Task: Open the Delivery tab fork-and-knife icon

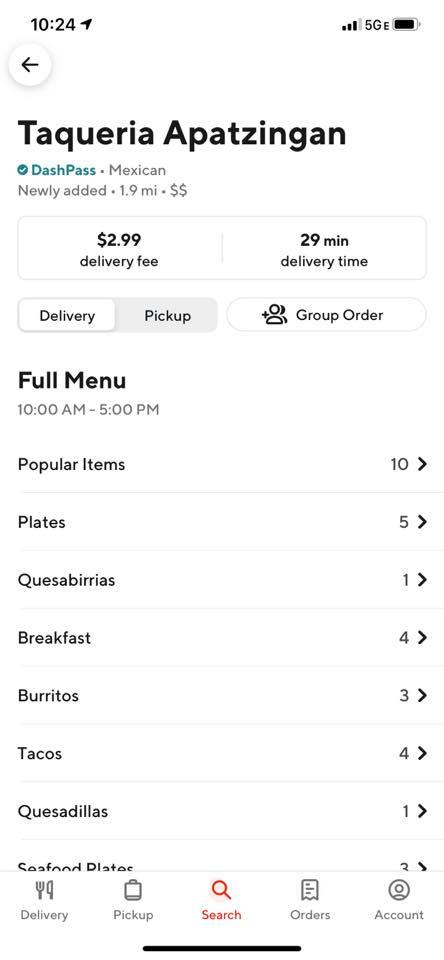Action: [x=44, y=890]
